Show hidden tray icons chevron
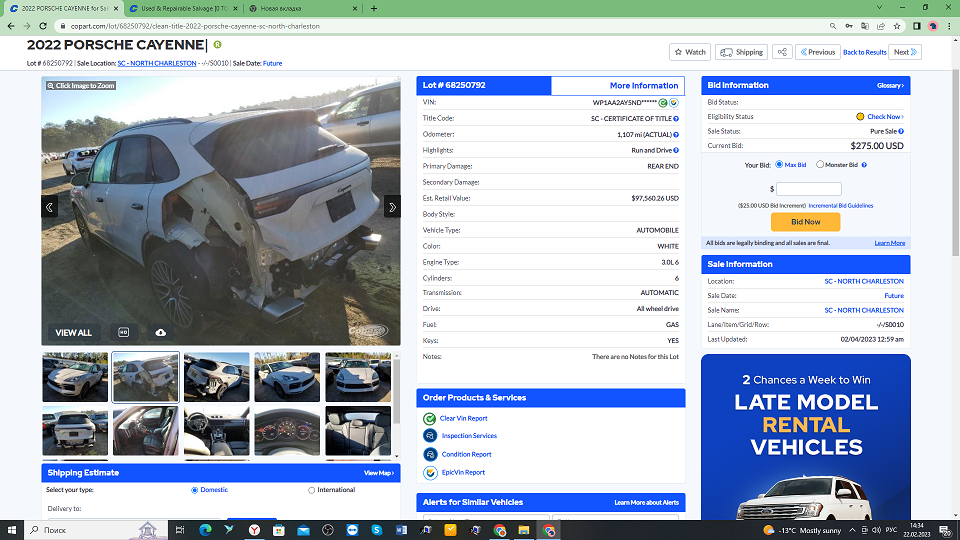This screenshot has height=540, width=960. click(x=852, y=530)
